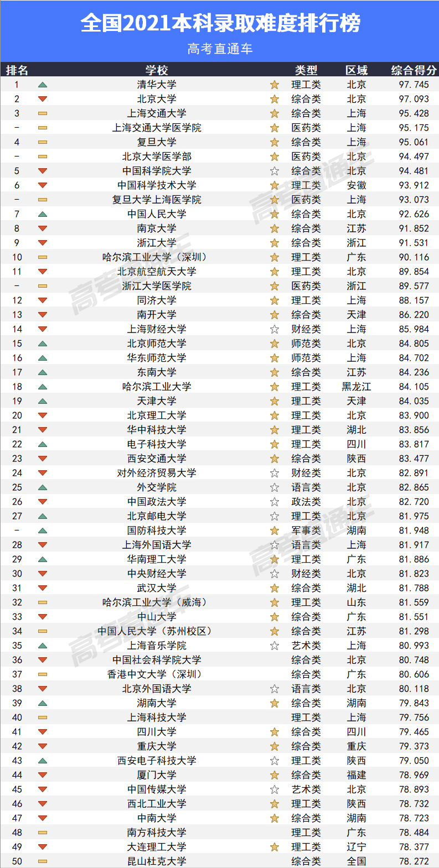Click the hollow star in the 外交学院 row

coord(274,487)
